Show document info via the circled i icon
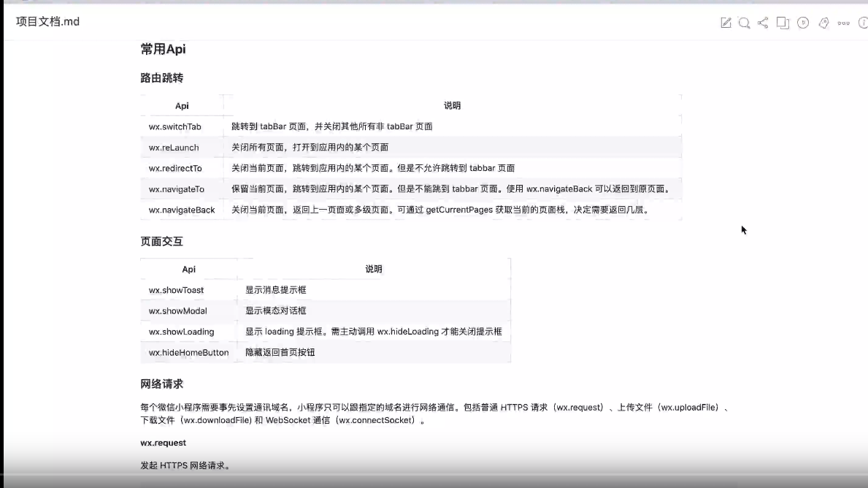This screenshot has width=868, height=488. click(x=863, y=23)
